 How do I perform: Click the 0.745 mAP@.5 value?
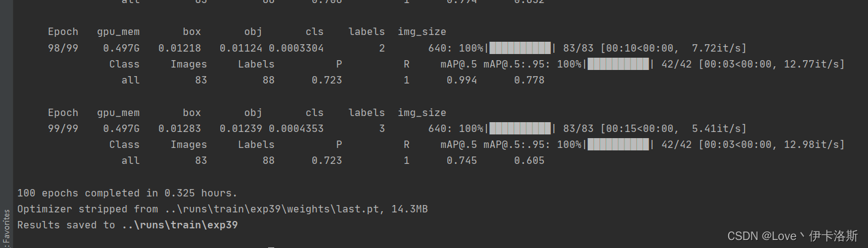pyautogui.click(x=462, y=161)
